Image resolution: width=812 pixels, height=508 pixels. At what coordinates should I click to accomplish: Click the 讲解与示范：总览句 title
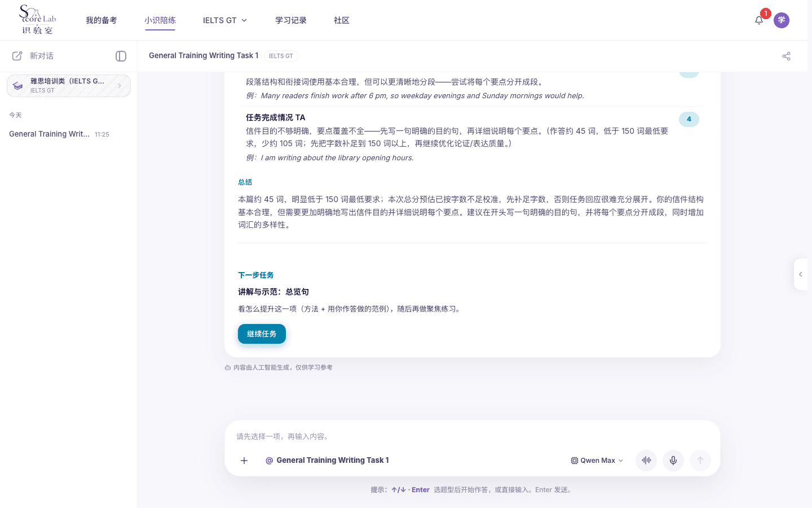click(x=273, y=292)
